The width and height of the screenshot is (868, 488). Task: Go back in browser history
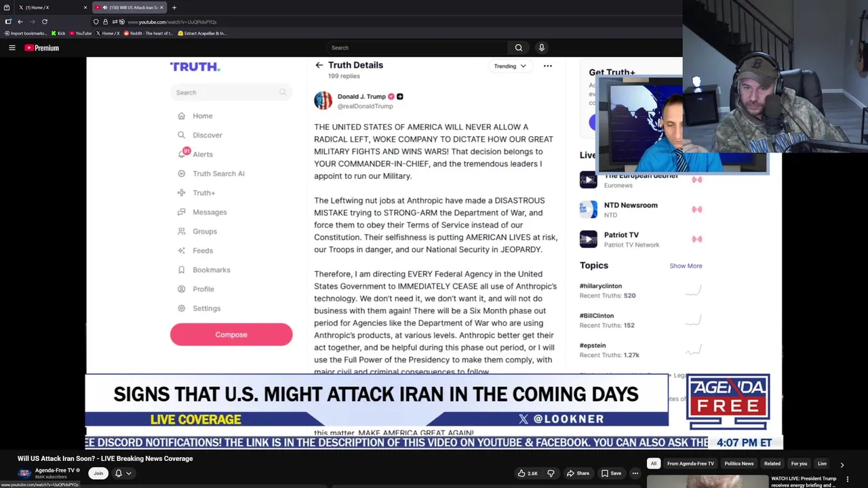coord(20,22)
